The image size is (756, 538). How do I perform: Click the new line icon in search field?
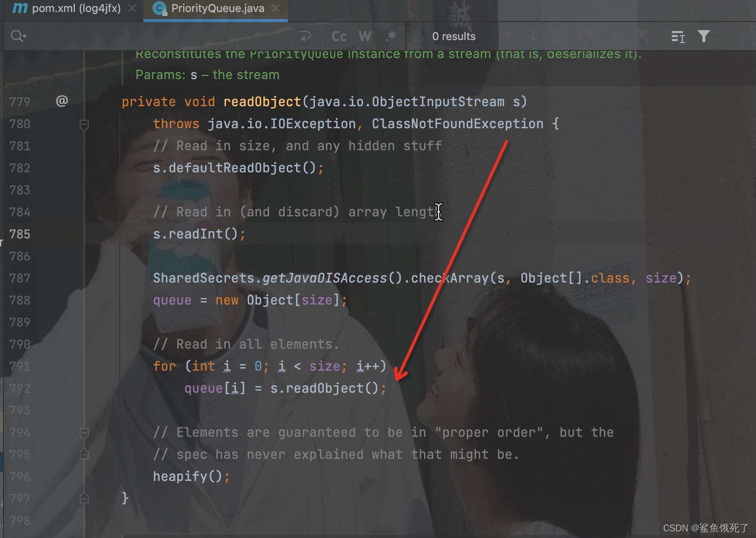pyautogui.click(x=305, y=36)
